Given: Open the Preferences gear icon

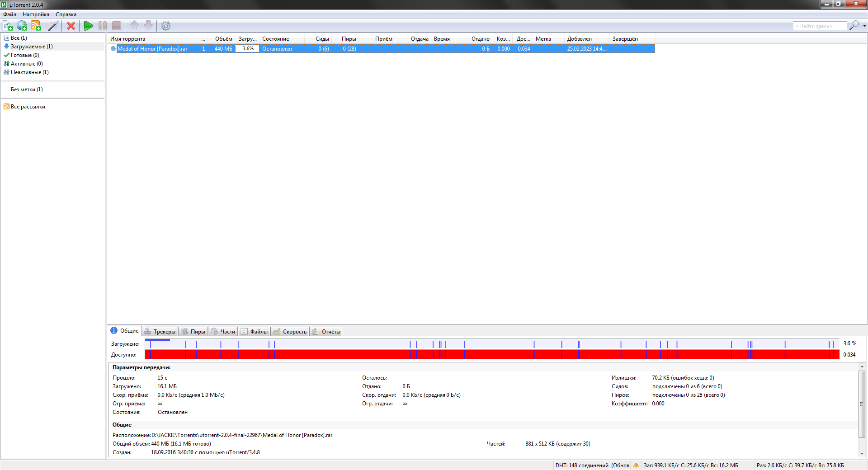Looking at the screenshot, I should pyautogui.click(x=166, y=26).
